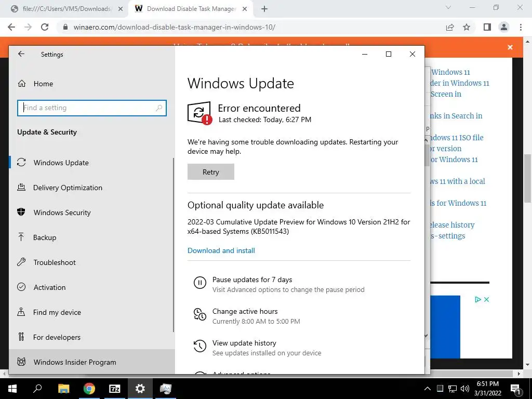Click the search magnifier in Find a setting
Image resolution: width=532 pixels, height=399 pixels.
(x=158, y=108)
